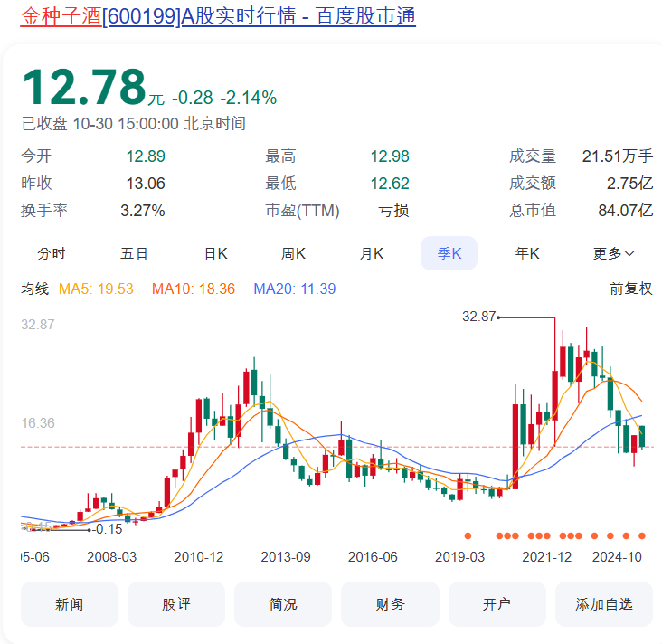Click the 已收盘 10-30 15:00:00 status text
Image resolution: width=662 pixels, height=644 pixels.
coord(134,124)
